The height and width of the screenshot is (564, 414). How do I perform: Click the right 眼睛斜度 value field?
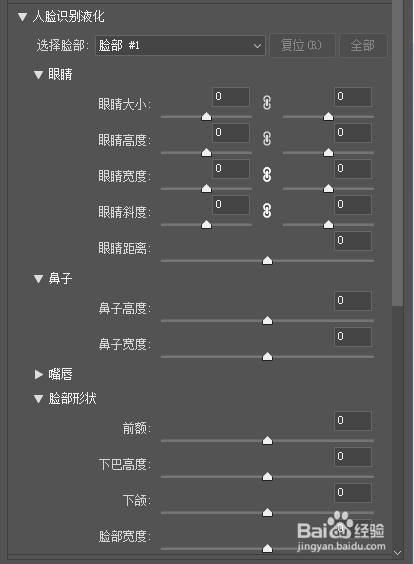pos(353,205)
